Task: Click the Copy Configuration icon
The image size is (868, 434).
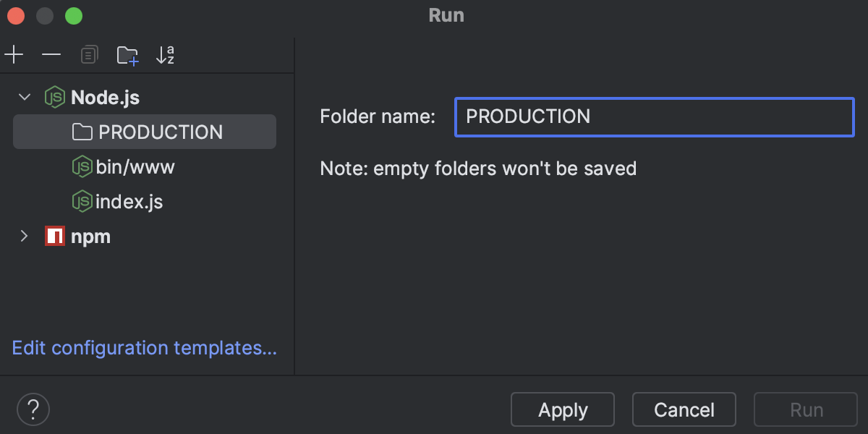Action: (89, 55)
